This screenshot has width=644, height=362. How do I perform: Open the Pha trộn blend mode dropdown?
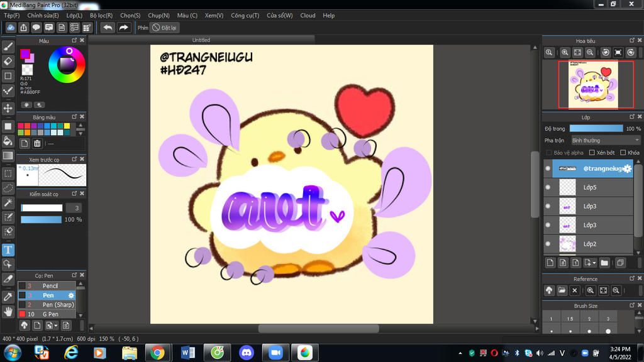pyautogui.click(x=606, y=140)
